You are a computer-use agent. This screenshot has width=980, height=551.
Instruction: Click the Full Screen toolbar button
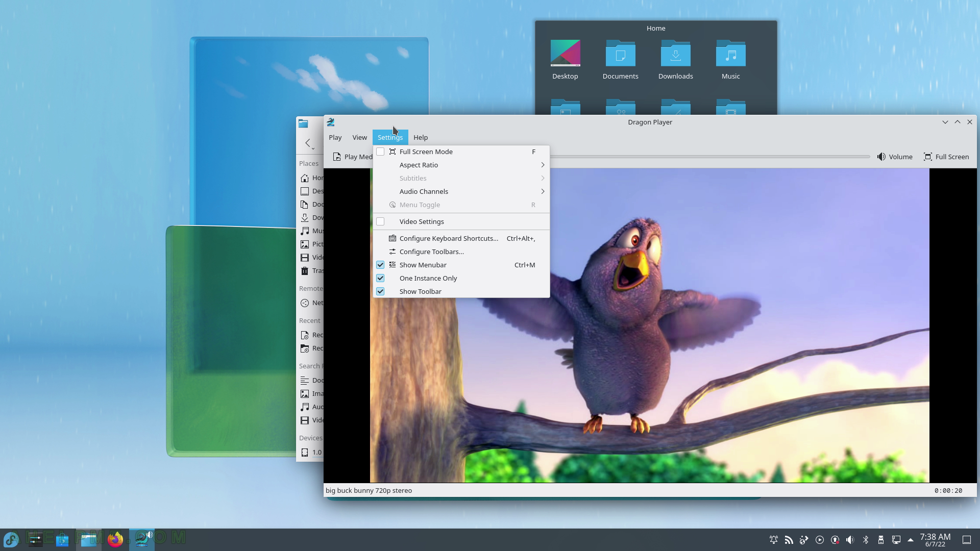[946, 157]
